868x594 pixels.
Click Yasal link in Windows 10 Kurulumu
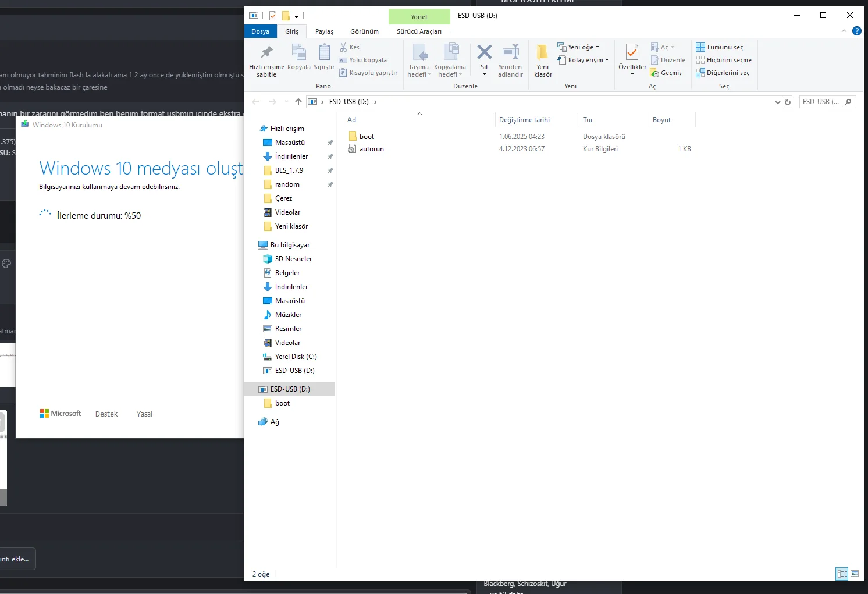tap(144, 414)
